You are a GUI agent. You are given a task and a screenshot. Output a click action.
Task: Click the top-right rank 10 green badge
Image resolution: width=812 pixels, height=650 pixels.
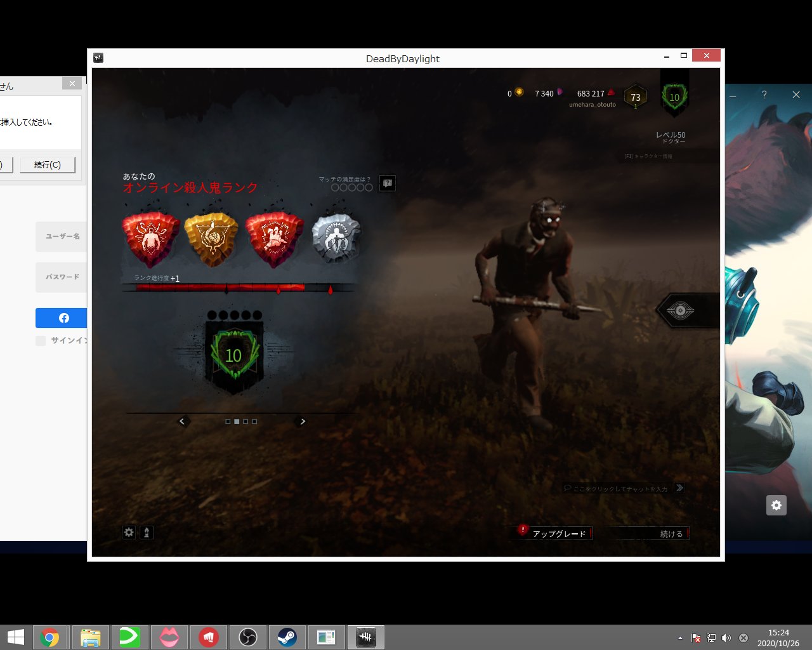[x=674, y=97]
